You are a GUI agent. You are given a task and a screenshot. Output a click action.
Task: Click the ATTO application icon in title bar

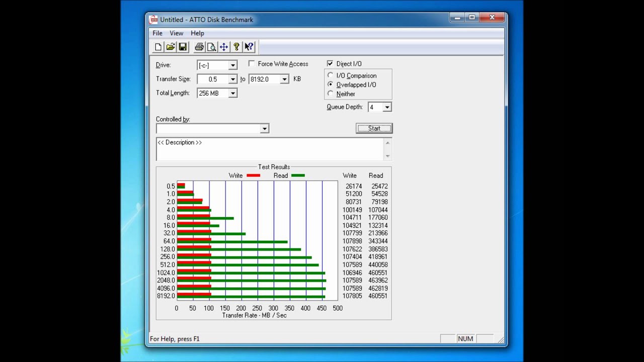tap(154, 20)
